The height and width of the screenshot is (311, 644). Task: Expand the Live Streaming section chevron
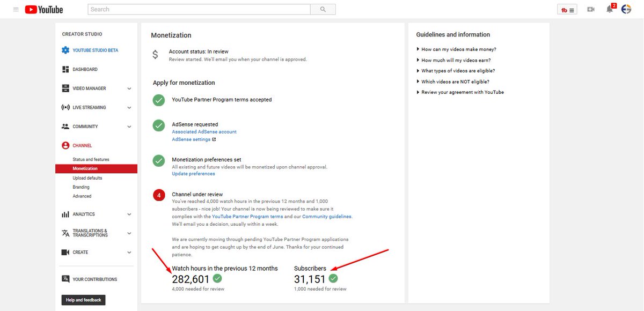[x=129, y=108]
